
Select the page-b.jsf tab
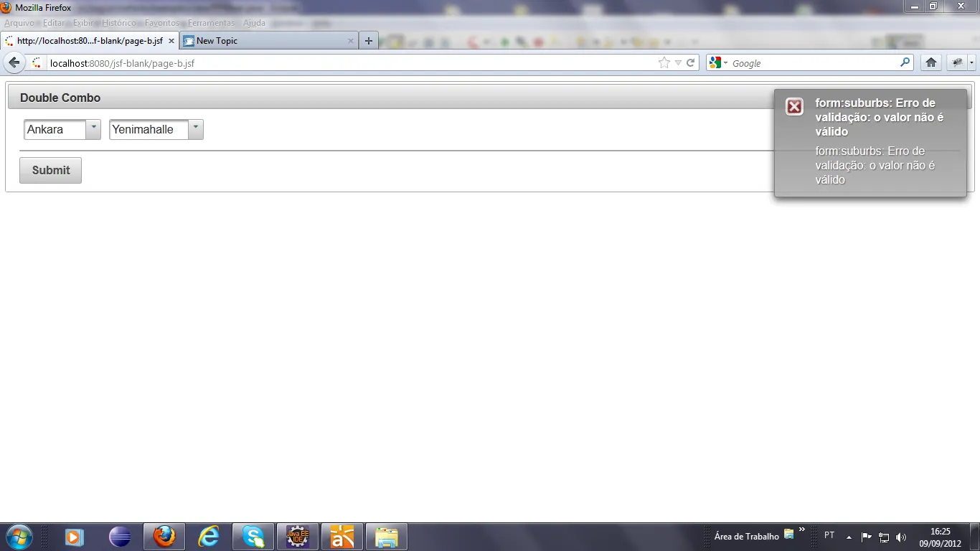89,41
